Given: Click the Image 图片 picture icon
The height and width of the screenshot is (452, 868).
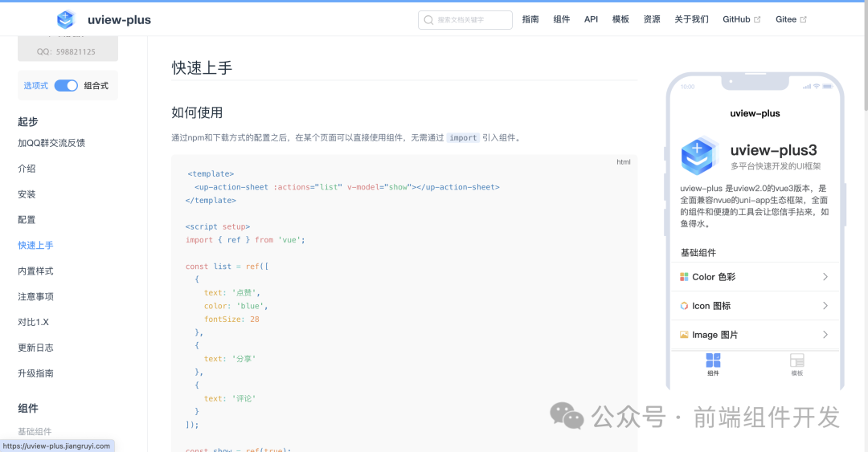Looking at the screenshot, I should click(x=684, y=335).
